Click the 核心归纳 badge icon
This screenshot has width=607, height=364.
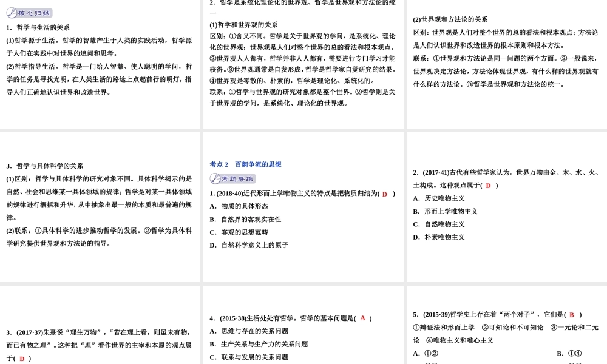[x=29, y=13]
